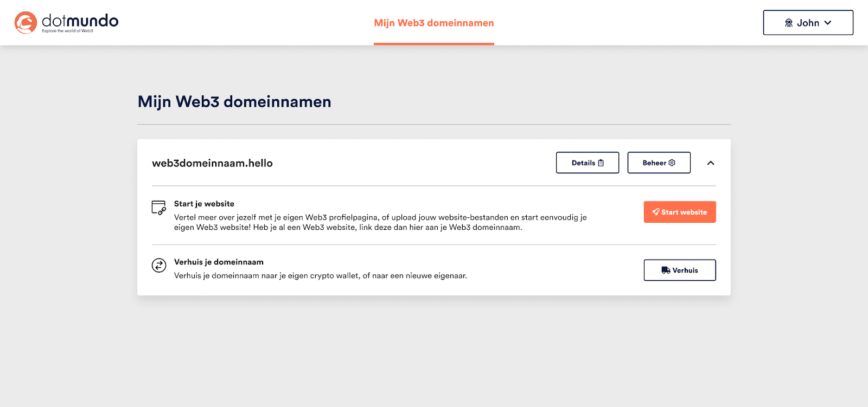Viewport: 868px width, 407px height.
Task: Click the clipboard icon in Details button
Action: pos(601,163)
